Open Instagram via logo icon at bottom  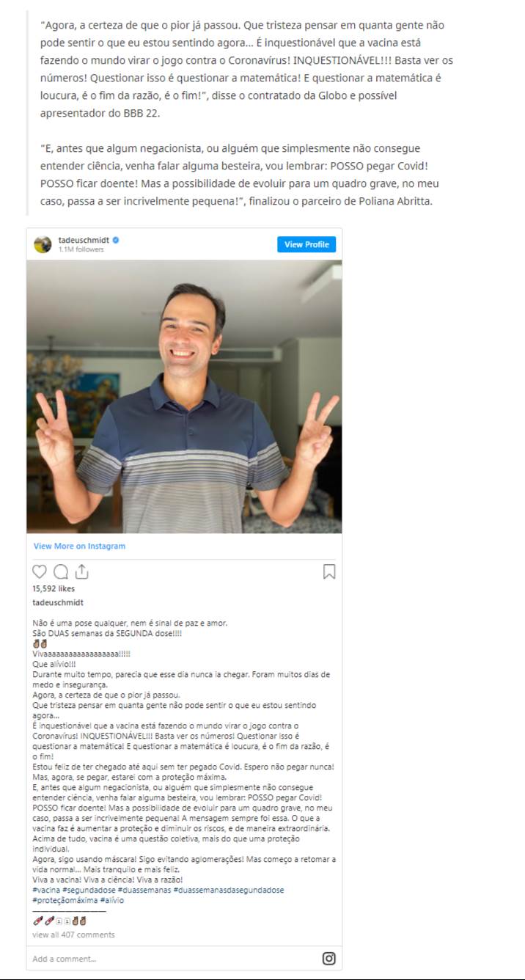329,958
